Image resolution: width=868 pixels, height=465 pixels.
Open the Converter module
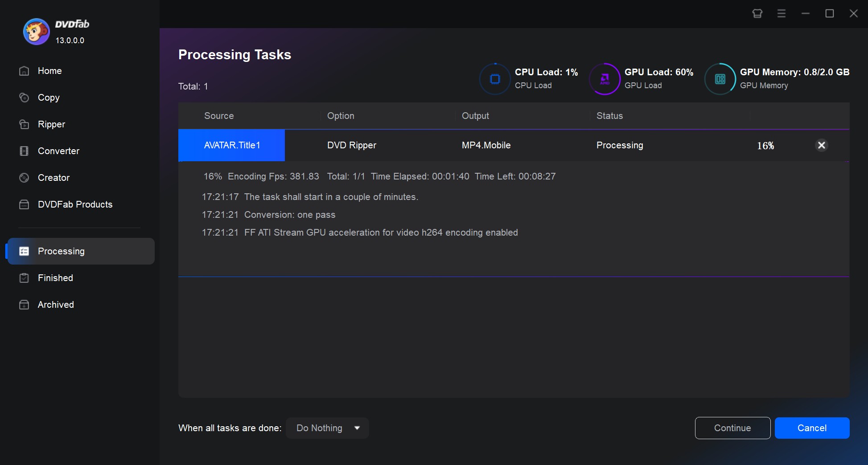pos(81,151)
